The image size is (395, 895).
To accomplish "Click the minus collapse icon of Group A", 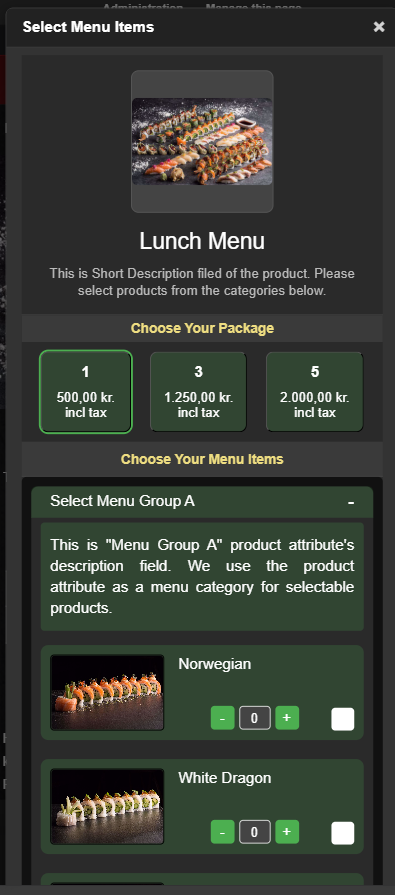I will [x=351, y=502].
